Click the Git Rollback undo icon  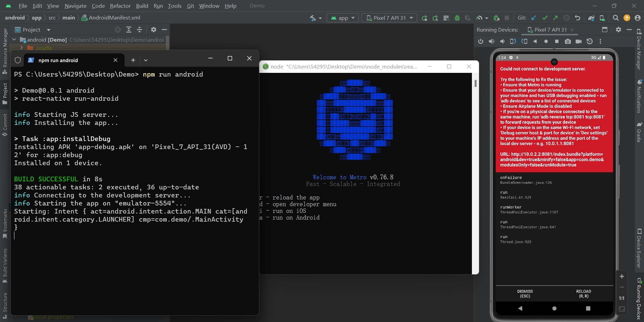click(x=577, y=18)
